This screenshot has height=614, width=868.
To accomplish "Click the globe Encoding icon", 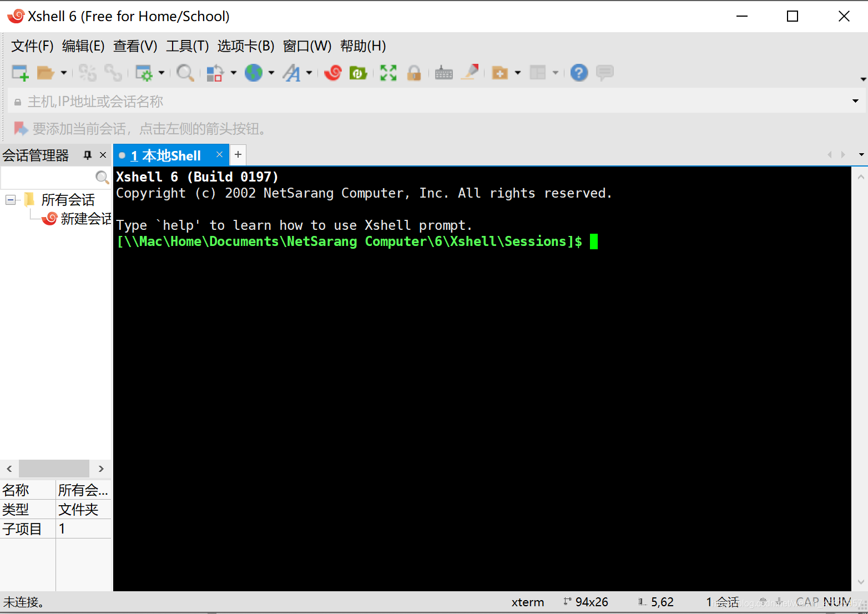I will click(x=254, y=73).
